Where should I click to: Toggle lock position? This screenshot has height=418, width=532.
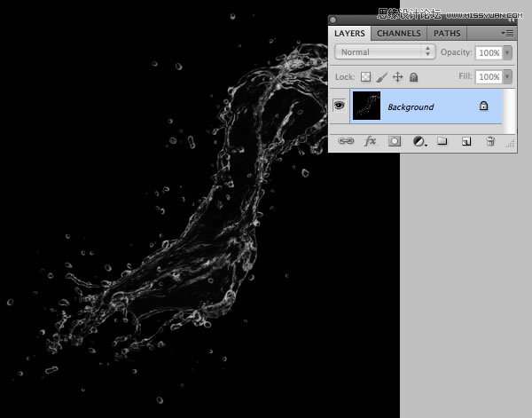(x=397, y=77)
